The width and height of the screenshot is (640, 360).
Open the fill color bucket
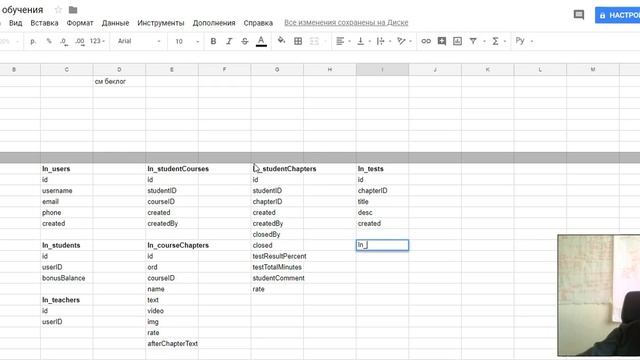tap(281, 41)
